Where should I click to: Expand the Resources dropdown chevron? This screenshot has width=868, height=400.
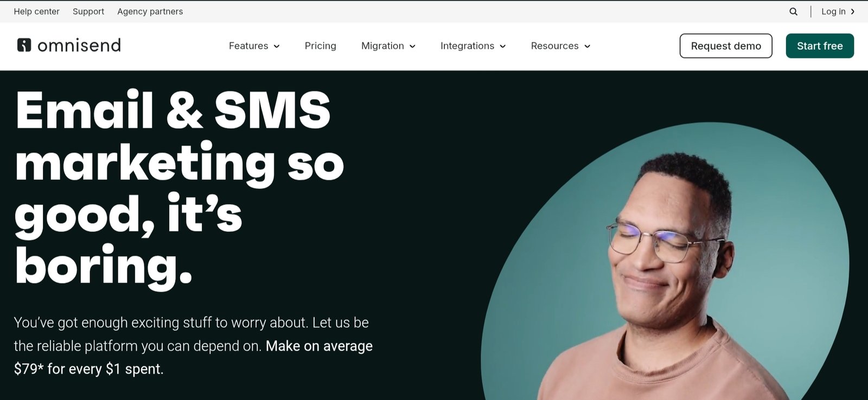pyautogui.click(x=587, y=46)
